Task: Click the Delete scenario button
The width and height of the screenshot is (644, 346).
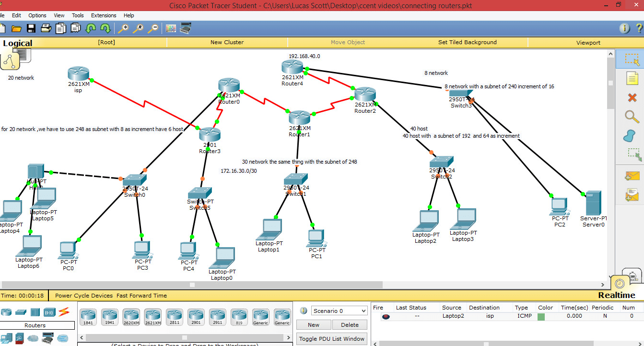Action: [350, 325]
